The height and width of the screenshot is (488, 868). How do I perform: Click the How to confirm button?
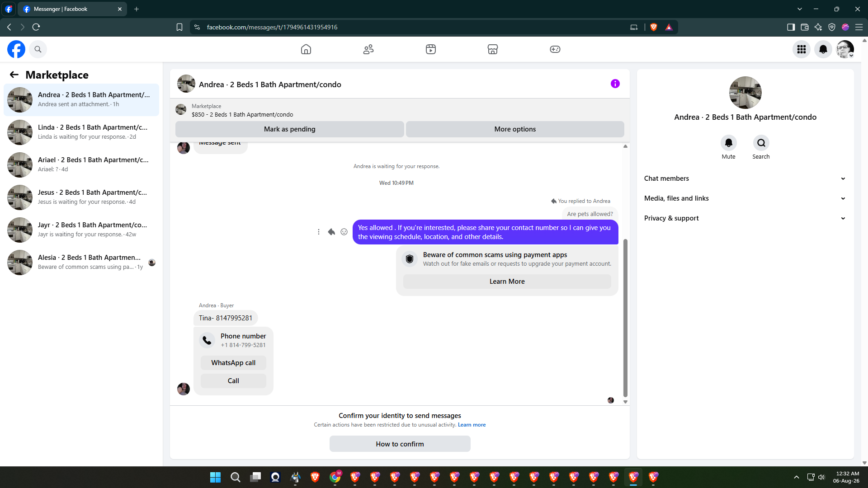coord(400,444)
